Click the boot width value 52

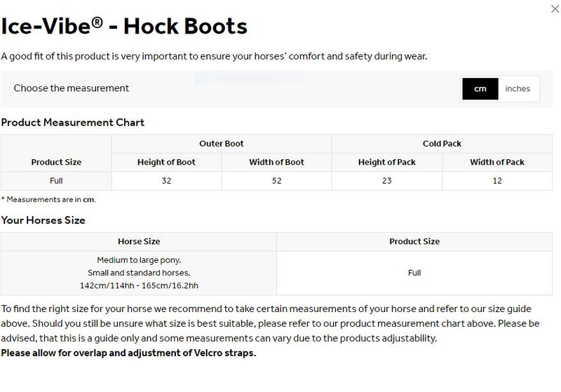(x=276, y=181)
